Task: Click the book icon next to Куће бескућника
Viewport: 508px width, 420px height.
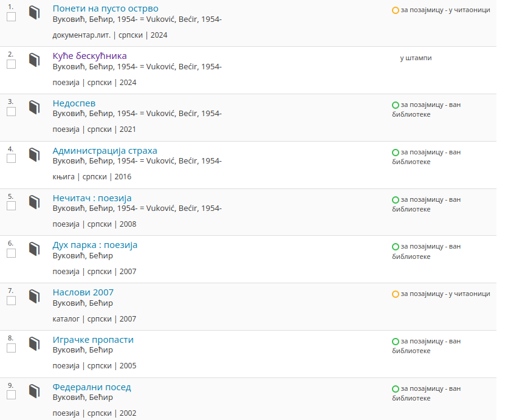Action: click(34, 60)
